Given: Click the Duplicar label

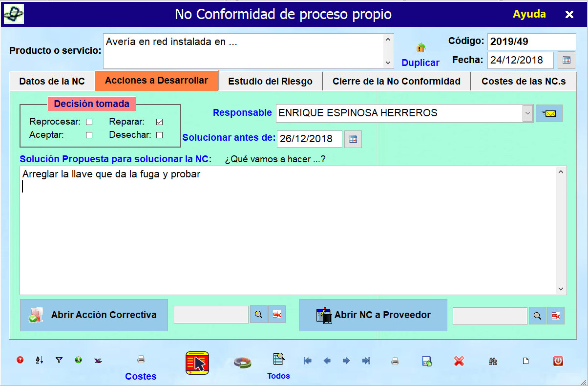Looking at the screenshot, I should (x=420, y=63).
